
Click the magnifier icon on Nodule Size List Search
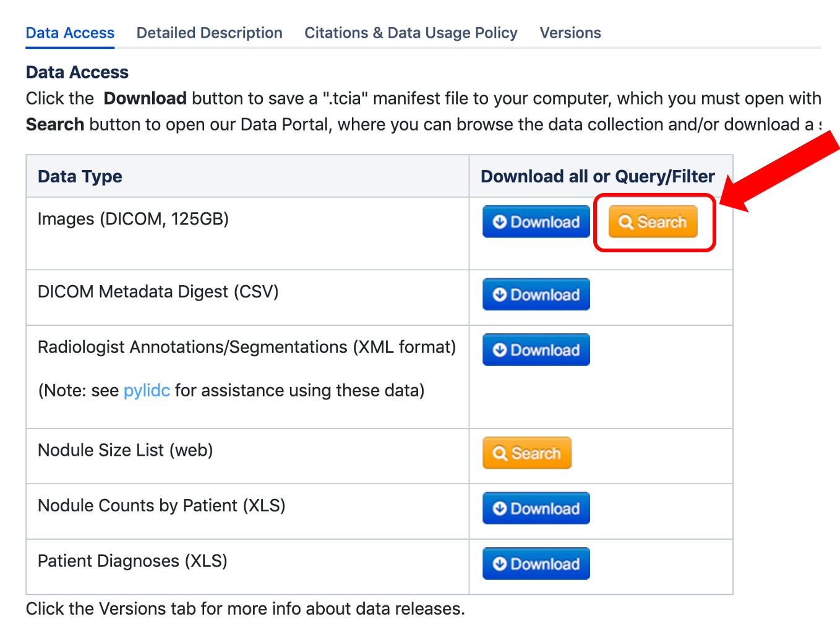tap(501, 453)
